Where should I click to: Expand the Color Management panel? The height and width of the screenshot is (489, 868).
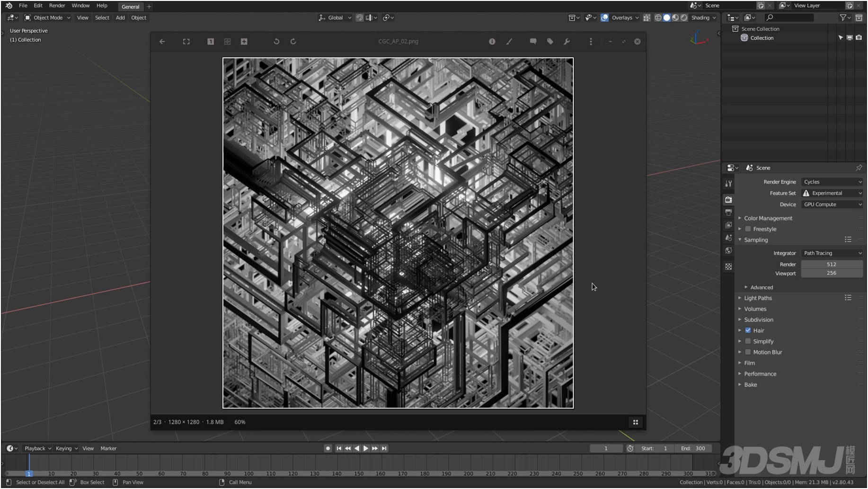(768, 219)
